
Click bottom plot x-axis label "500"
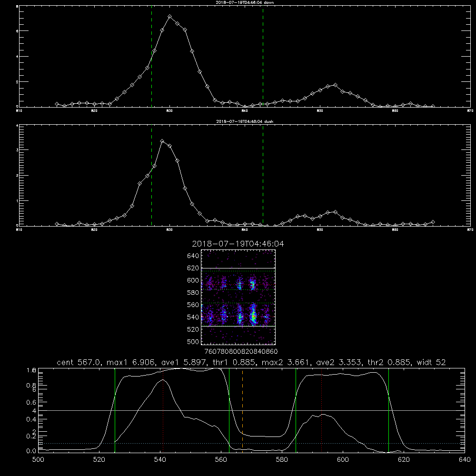[38, 460]
